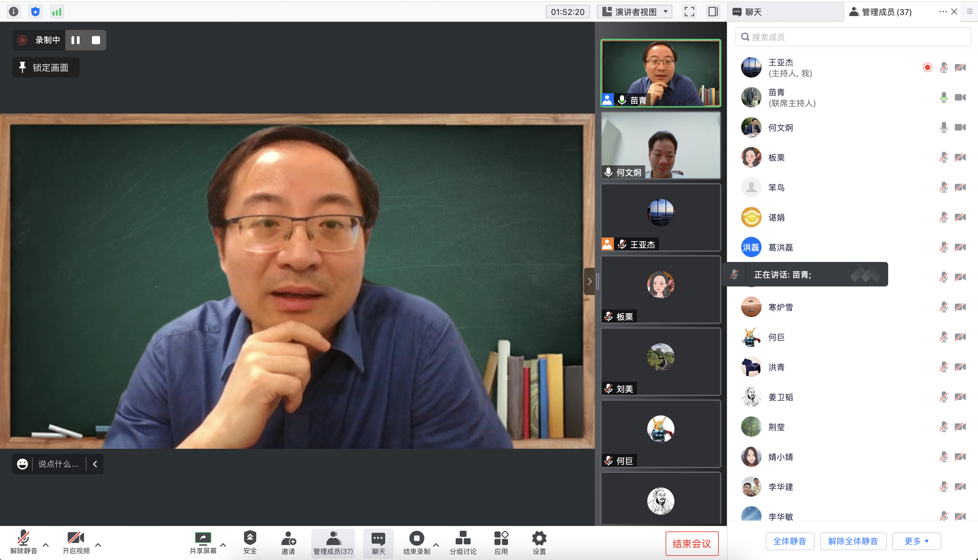Click the Invite (邀请) icon
The image size is (978, 560).
288,539
